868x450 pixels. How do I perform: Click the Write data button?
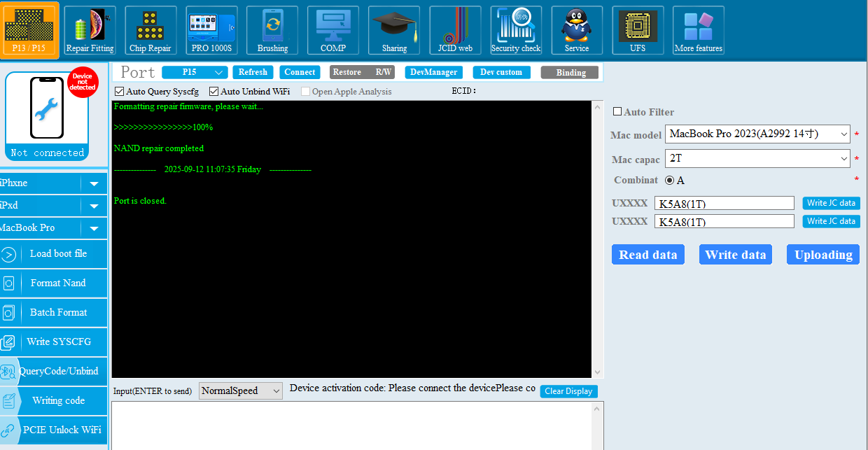[x=735, y=255]
